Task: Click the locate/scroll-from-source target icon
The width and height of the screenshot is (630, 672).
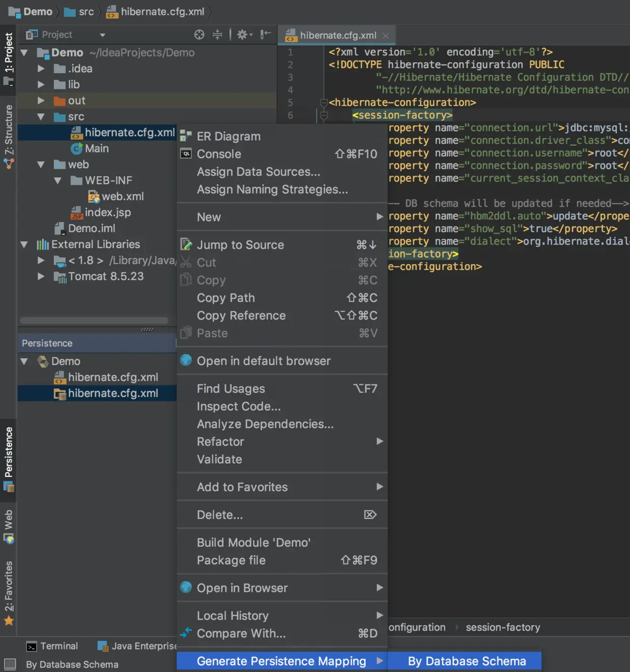Action: 199,35
